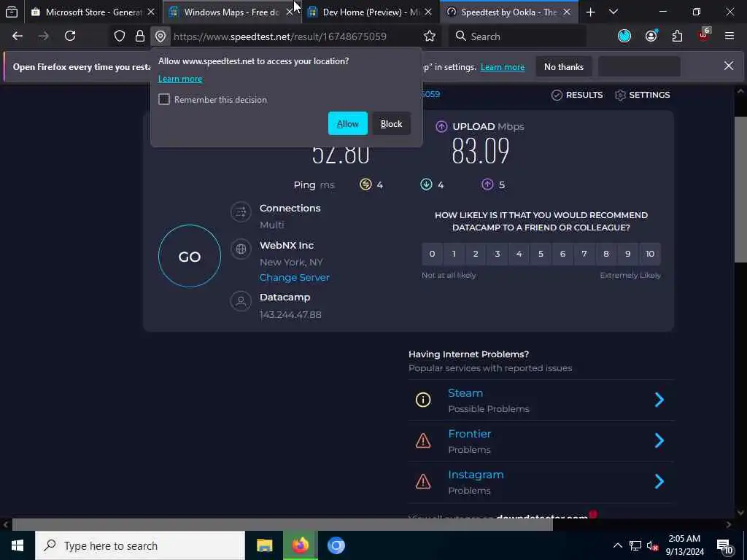The height and width of the screenshot is (560, 747).
Task: Click the Frontier warning triangle icon
Action: click(x=423, y=440)
